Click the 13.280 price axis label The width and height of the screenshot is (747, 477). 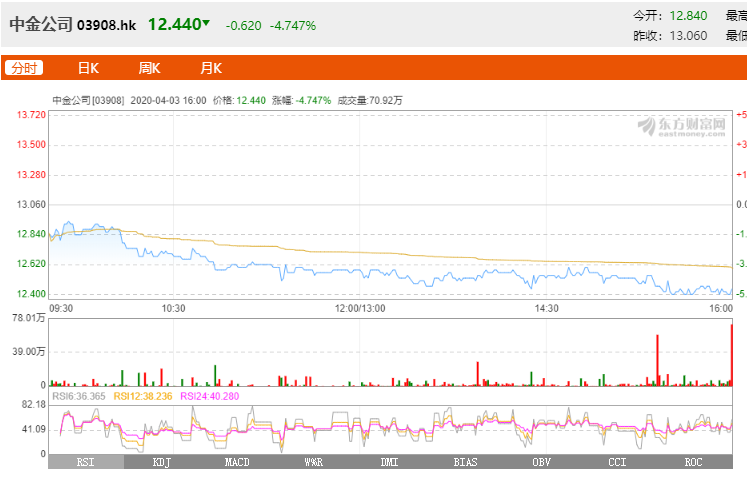click(31, 175)
